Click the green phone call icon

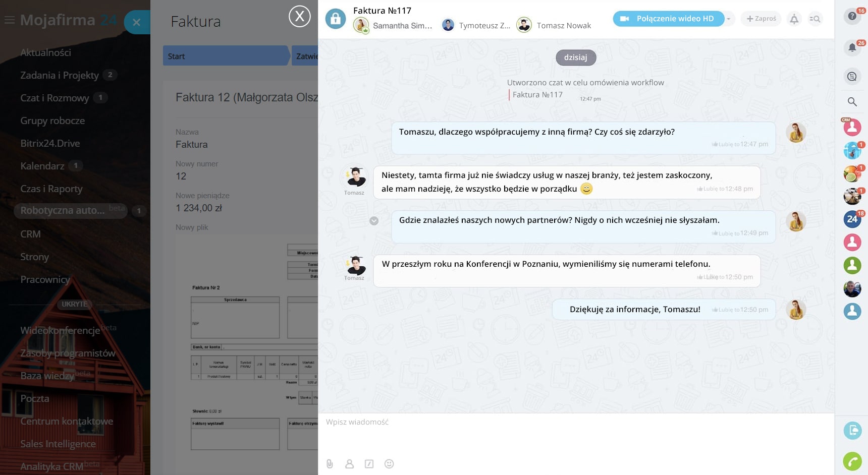click(852, 461)
